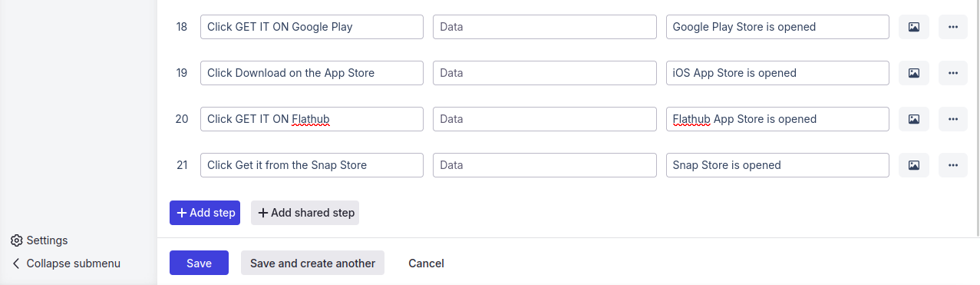Edit expected result 'Flathub App Store is opened'
Image resolution: width=980 pixels, height=285 pixels.
pyautogui.click(x=777, y=119)
